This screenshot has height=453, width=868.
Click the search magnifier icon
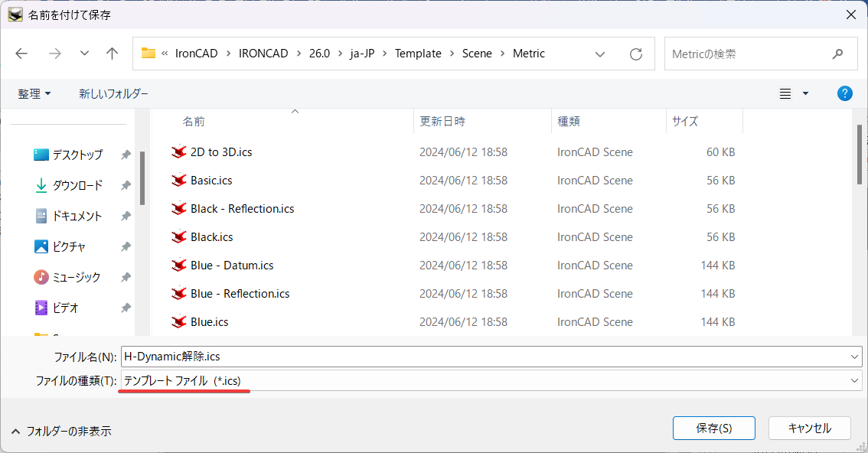pos(837,54)
